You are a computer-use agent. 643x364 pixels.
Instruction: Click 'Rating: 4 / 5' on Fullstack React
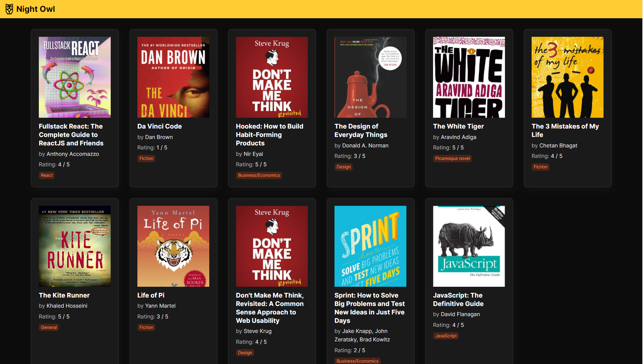tap(54, 165)
